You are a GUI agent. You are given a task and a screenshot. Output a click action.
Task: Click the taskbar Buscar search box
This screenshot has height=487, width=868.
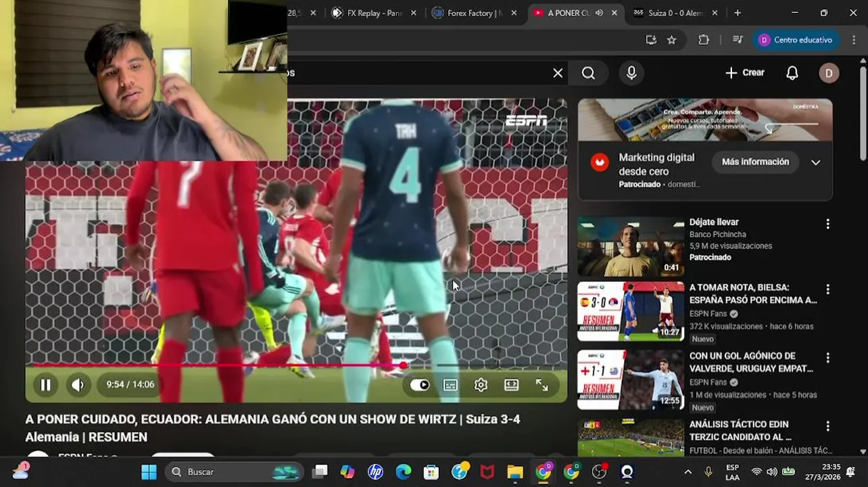235,471
